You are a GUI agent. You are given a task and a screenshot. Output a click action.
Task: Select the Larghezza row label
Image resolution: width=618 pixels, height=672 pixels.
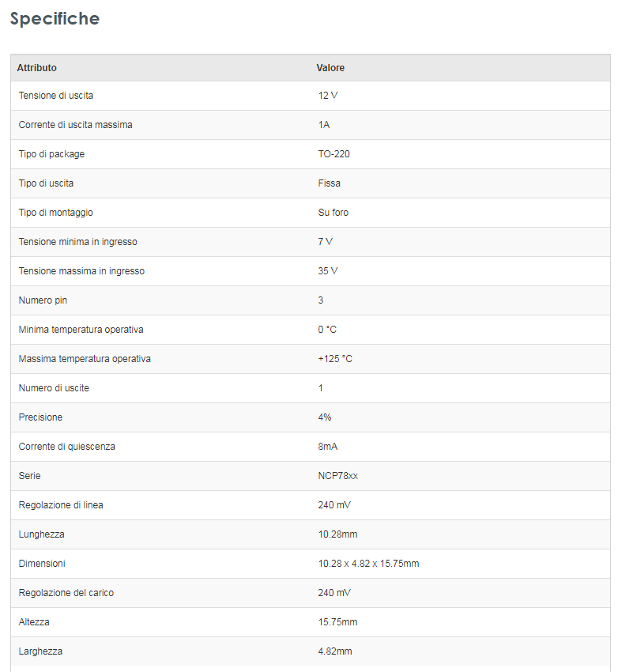pos(41,651)
